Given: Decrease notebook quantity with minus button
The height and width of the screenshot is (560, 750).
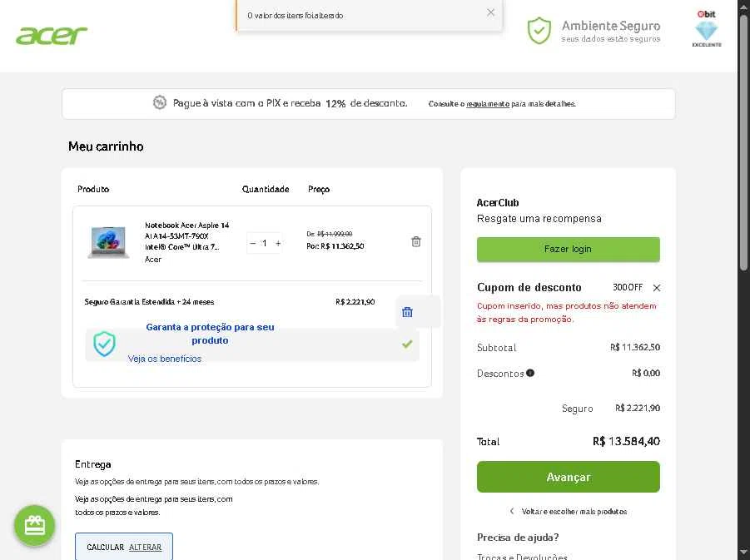Looking at the screenshot, I should click(x=252, y=244).
